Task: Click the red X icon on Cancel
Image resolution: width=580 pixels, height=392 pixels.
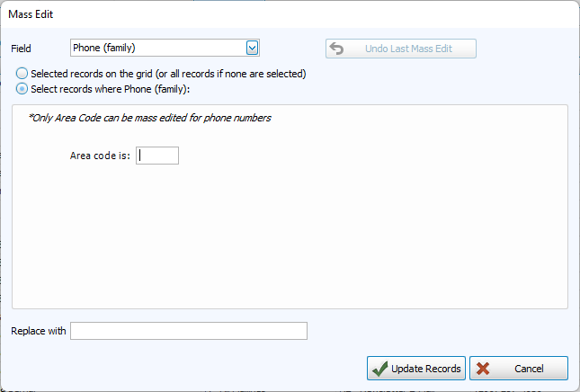Action: (x=484, y=369)
